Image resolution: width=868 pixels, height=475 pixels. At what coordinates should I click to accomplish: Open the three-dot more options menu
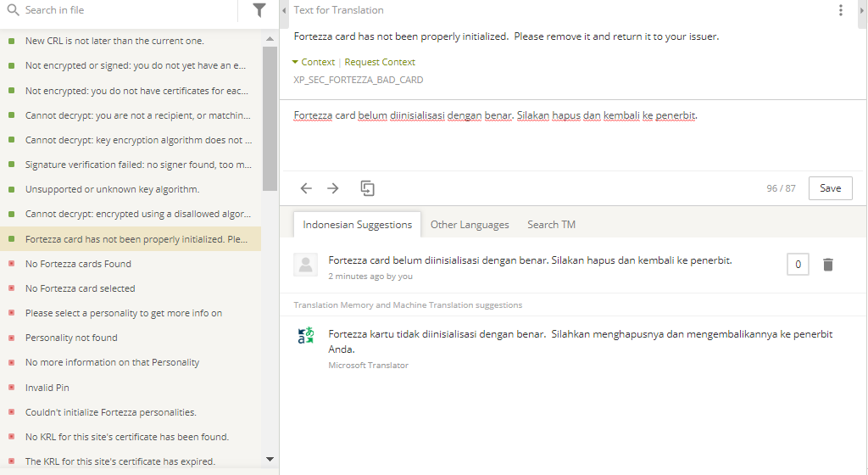click(840, 10)
